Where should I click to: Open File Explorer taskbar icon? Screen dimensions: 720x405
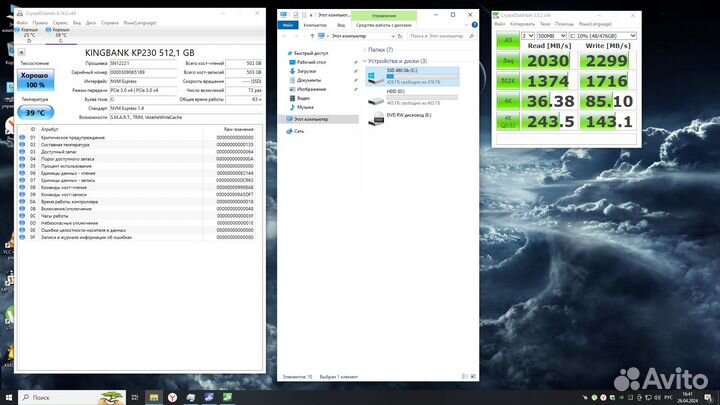click(154, 397)
